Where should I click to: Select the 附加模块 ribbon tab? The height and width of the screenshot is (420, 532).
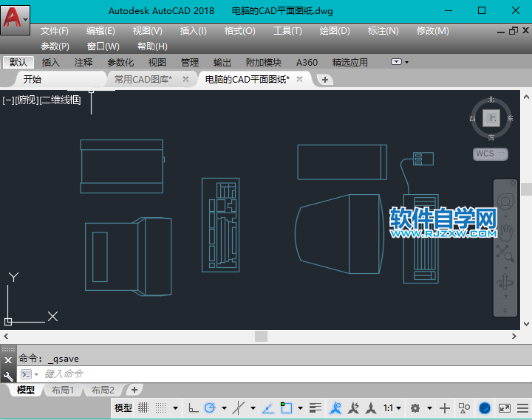pyautogui.click(x=264, y=63)
